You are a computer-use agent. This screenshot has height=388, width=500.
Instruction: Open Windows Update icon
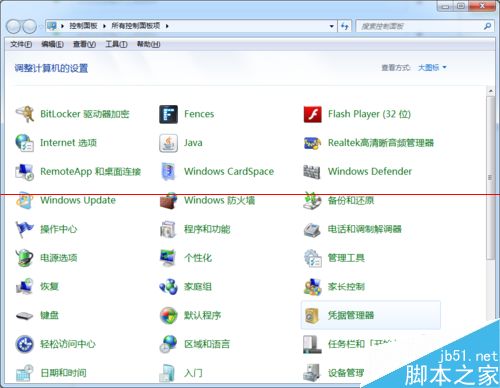coord(25,200)
